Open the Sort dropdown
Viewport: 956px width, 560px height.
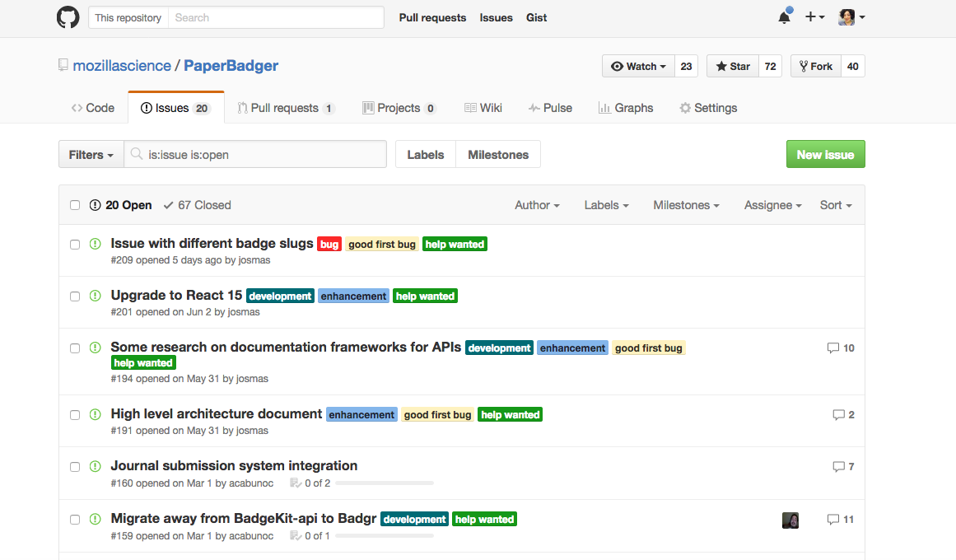pos(836,205)
